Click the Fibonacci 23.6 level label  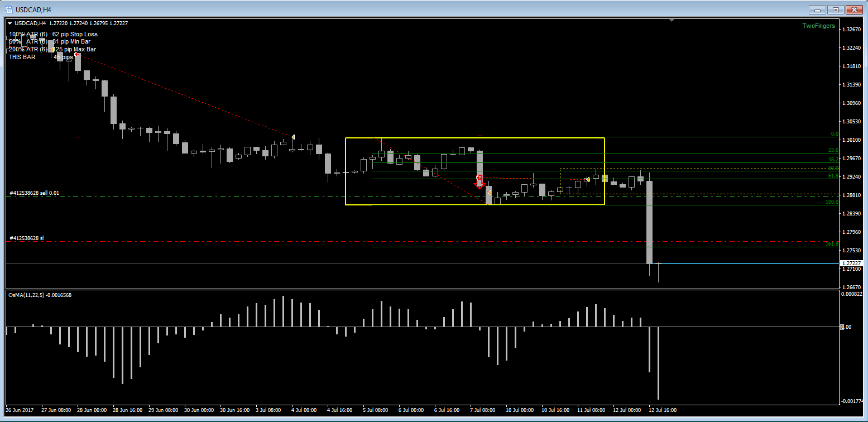pos(833,150)
